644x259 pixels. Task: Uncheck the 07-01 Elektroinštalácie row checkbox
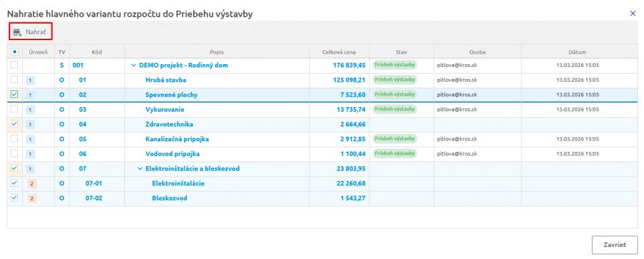tap(14, 183)
